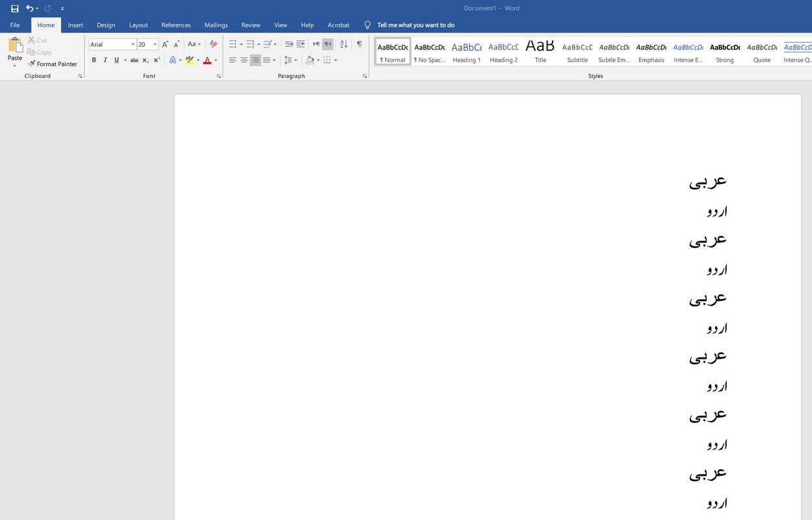Toggle bold formatting

(x=94, y=60)
